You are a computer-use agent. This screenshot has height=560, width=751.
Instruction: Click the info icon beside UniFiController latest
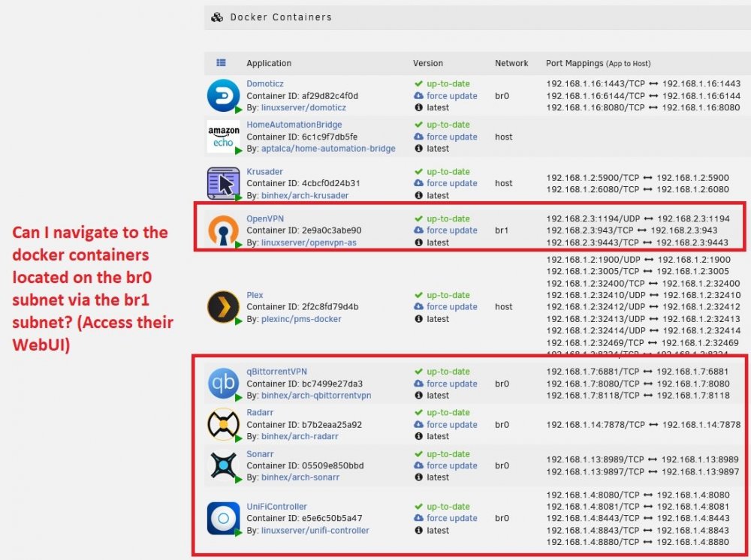418,530
